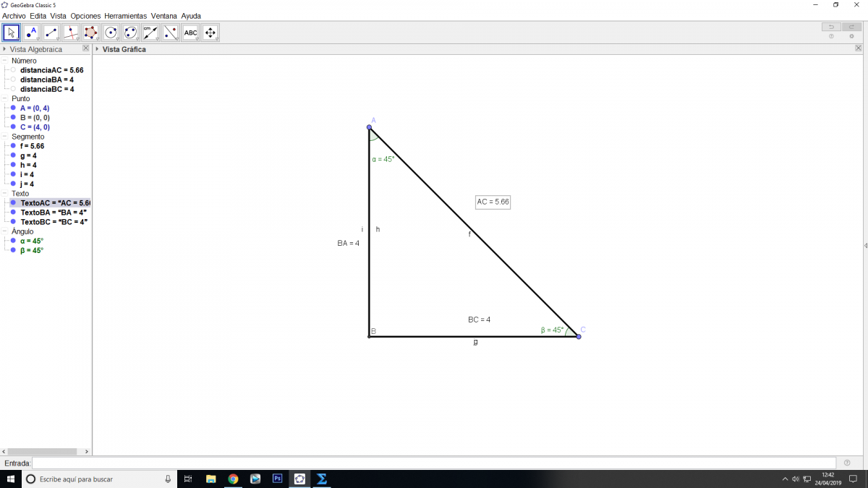
Task: Select the Distance measurement tool
Action: (150, 33)
